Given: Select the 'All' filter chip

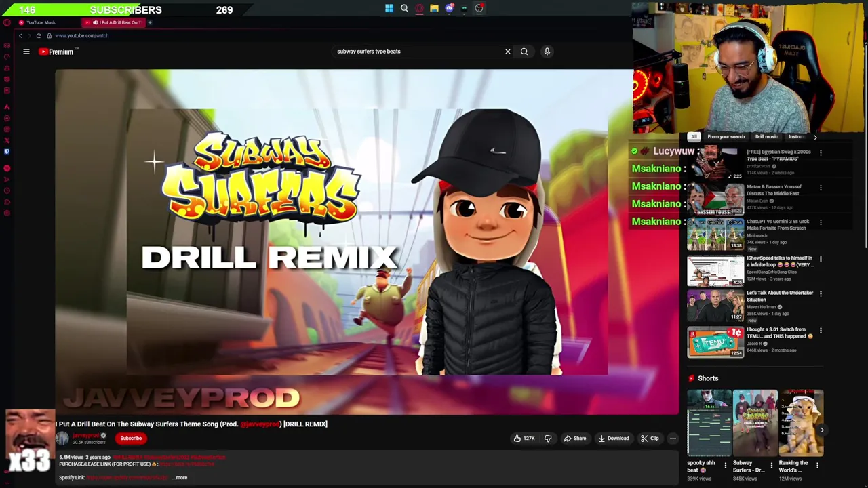Looking at the screenshot, I should (694, 137).
